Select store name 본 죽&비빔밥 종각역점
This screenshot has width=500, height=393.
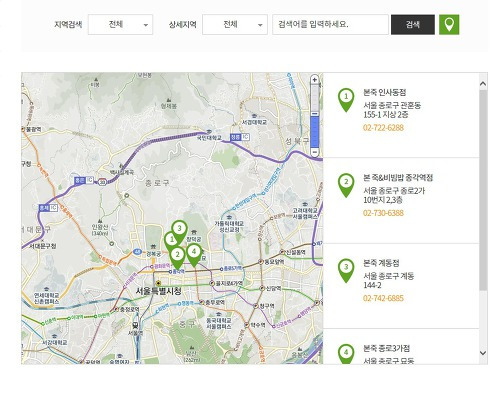tap(398, 178)
